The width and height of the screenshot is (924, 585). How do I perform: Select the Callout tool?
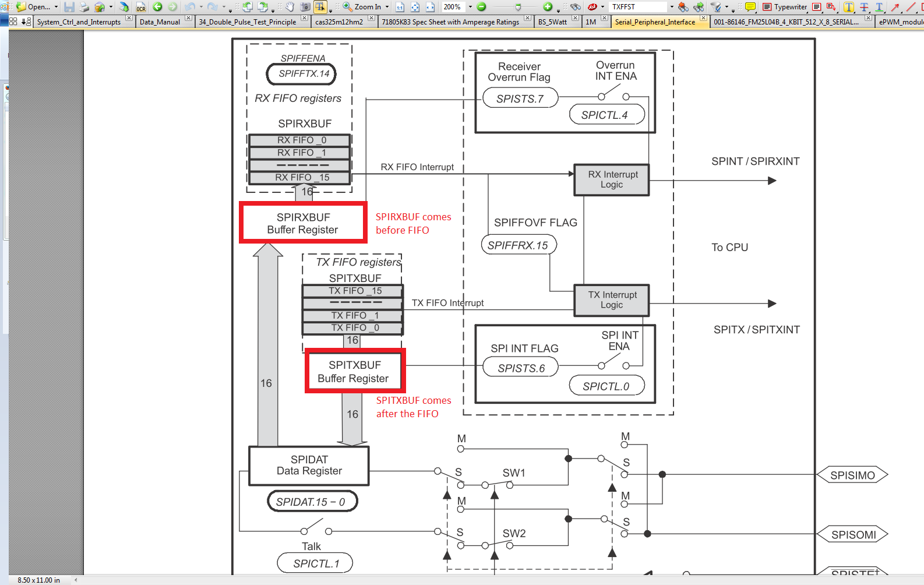tap(831, 7)
